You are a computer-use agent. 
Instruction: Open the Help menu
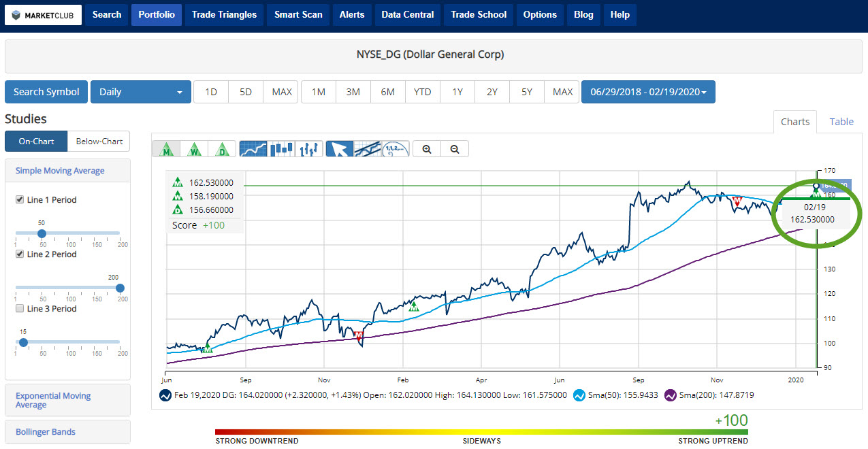click(x=620, y=14)
